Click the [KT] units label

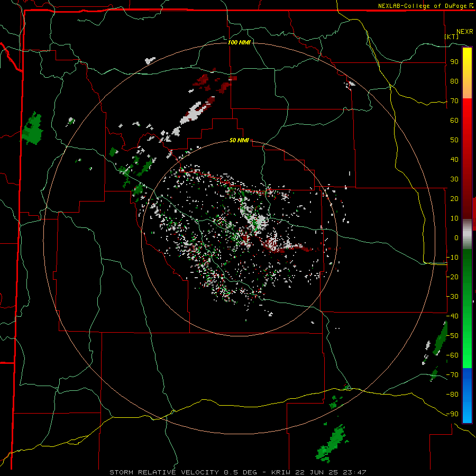click(x=452, y=36)
